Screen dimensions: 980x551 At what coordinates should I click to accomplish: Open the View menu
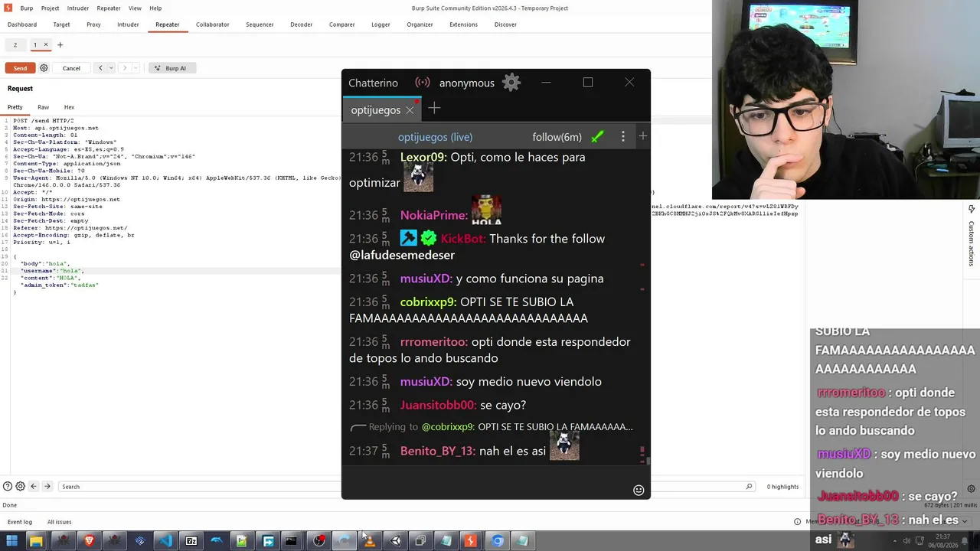pyautogui.click(x=135, y=8)
